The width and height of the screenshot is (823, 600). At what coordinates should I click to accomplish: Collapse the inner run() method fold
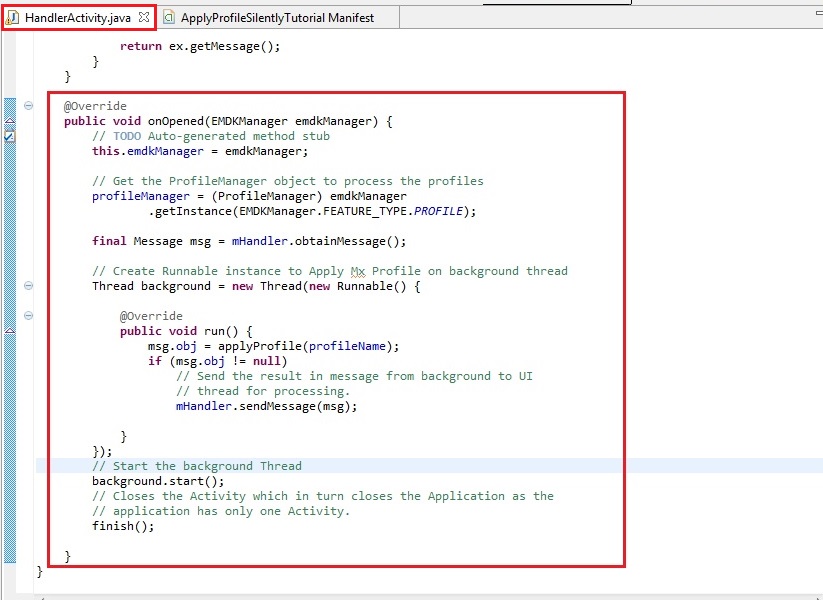28,316
